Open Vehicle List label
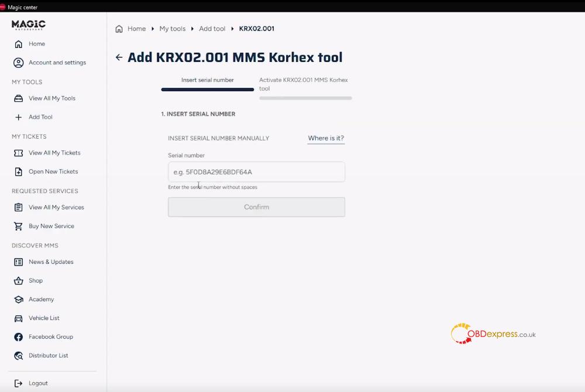585x392 pixels. click(x=44, y=318)
